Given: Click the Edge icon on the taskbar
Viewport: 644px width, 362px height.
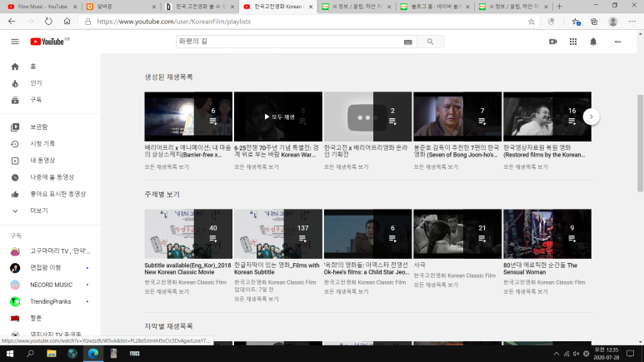Looking at the screenshot, I should click(x=93, y=354).
